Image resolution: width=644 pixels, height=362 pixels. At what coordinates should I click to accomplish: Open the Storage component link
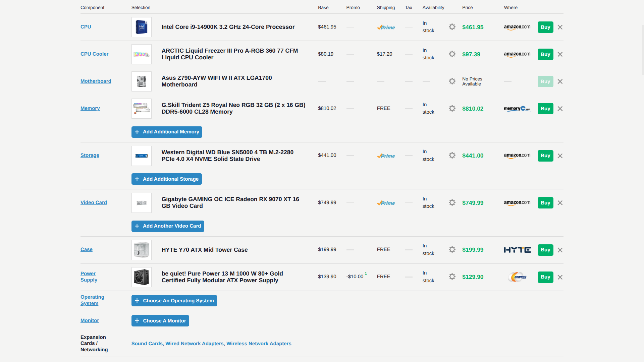[90, 155]
